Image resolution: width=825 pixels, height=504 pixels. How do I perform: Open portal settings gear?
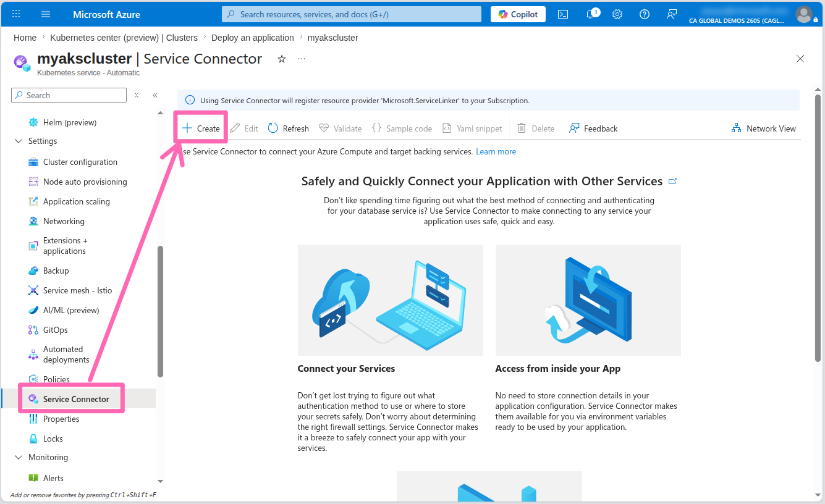(x=617, y=14)
